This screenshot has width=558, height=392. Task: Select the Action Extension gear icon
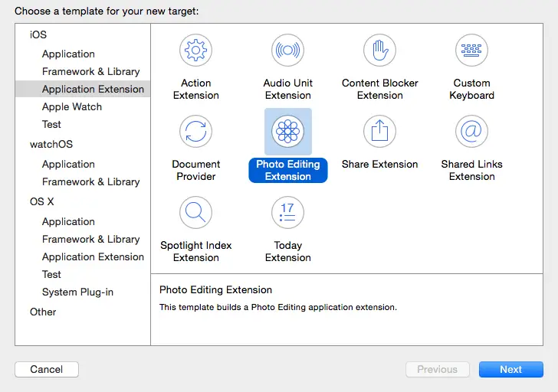(x=195, y=51)
